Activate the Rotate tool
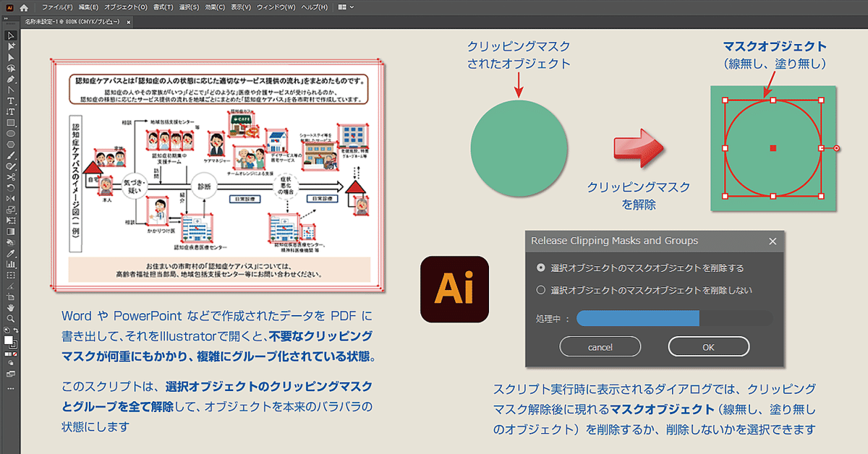The image size is (868, 454). 10,187
